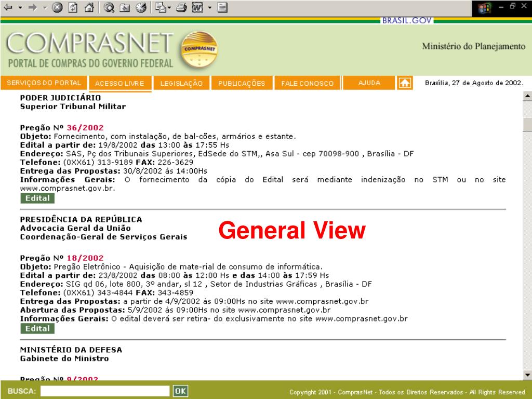Click the Gabinete do Ministro text

point(64,358)
